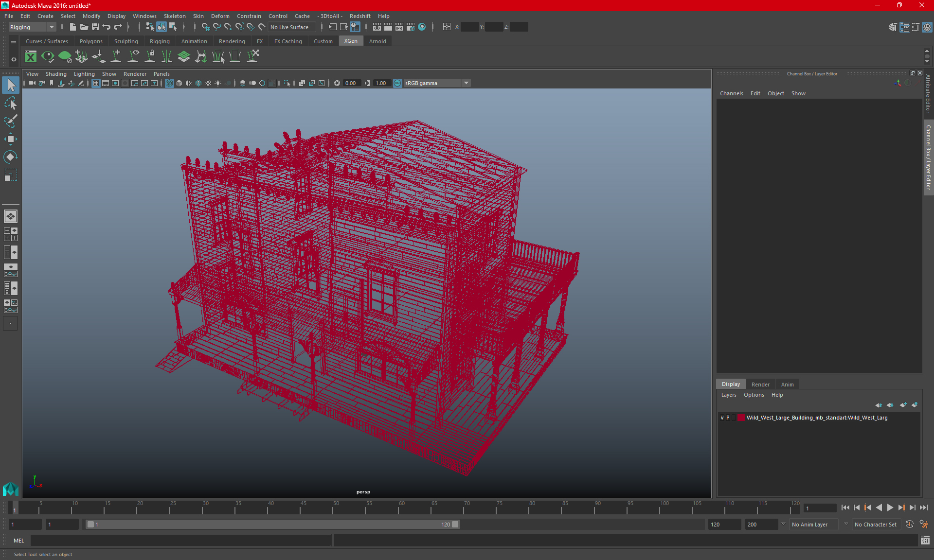
Task: Open the Rigging menu set dropdown
Action: (32, 27)
